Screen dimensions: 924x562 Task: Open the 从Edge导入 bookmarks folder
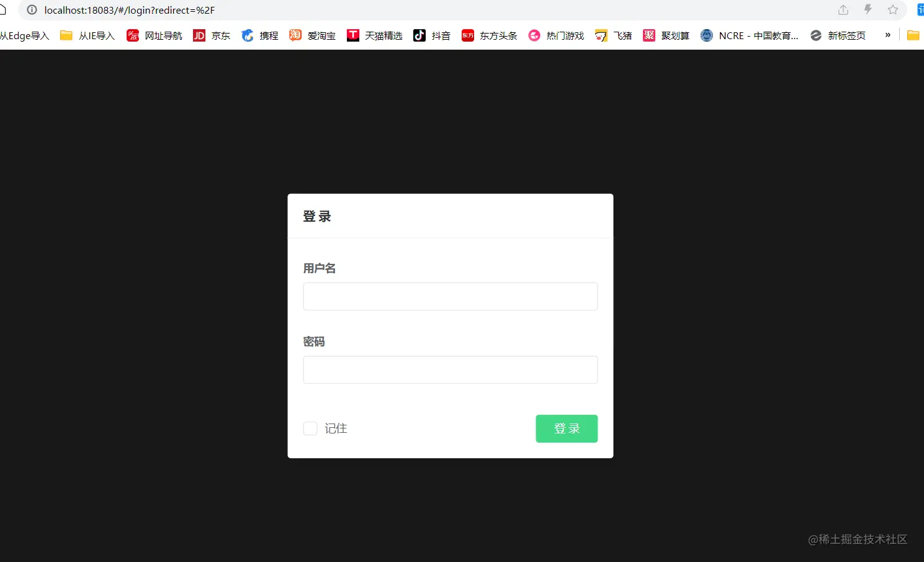pyautogui.click(x=24, y=35)
